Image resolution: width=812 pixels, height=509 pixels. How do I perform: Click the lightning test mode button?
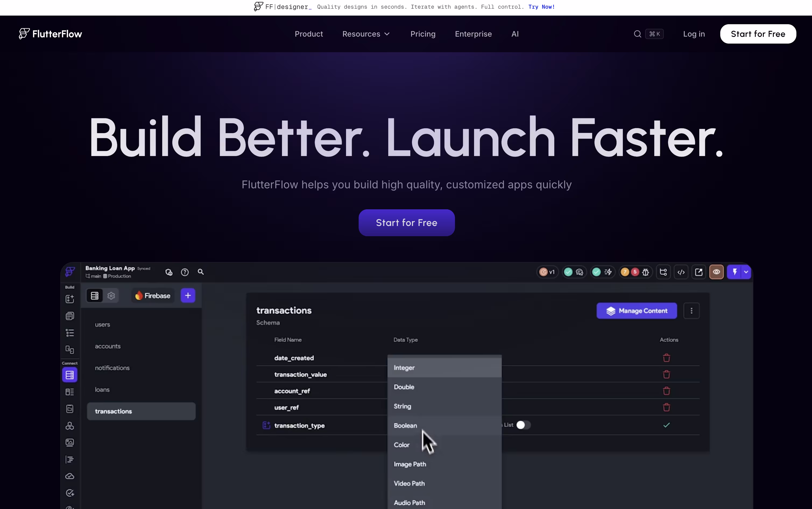point(735,272)
